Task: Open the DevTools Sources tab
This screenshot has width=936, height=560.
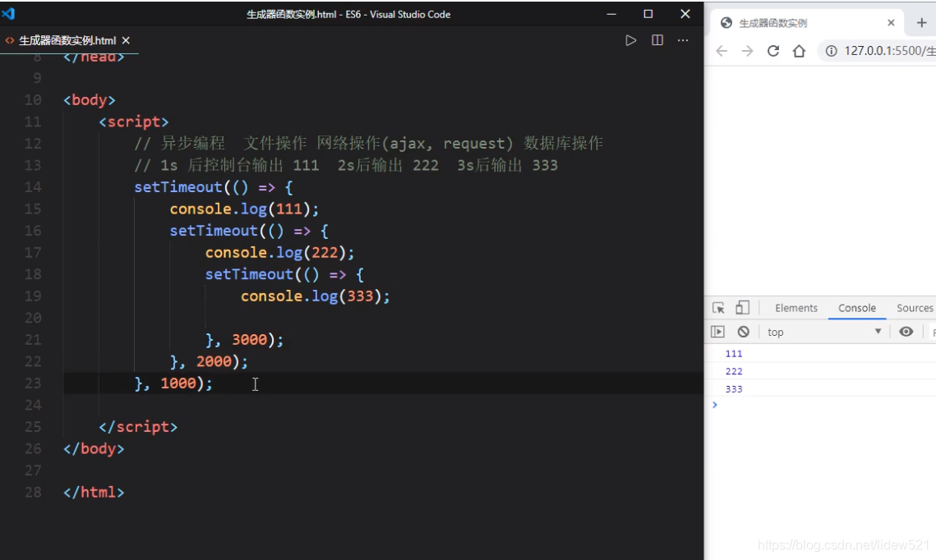Action: click(915, 308)
